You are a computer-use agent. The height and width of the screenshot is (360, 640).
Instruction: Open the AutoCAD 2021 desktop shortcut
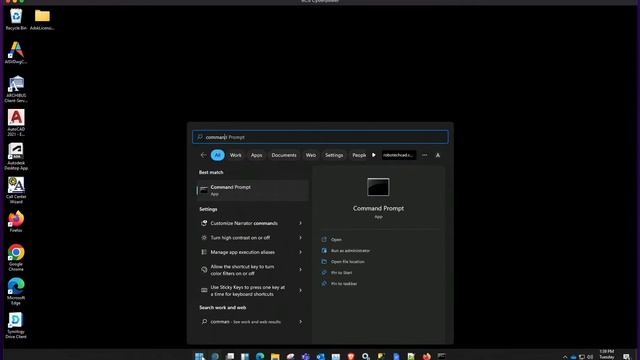[x=16, y=123]
